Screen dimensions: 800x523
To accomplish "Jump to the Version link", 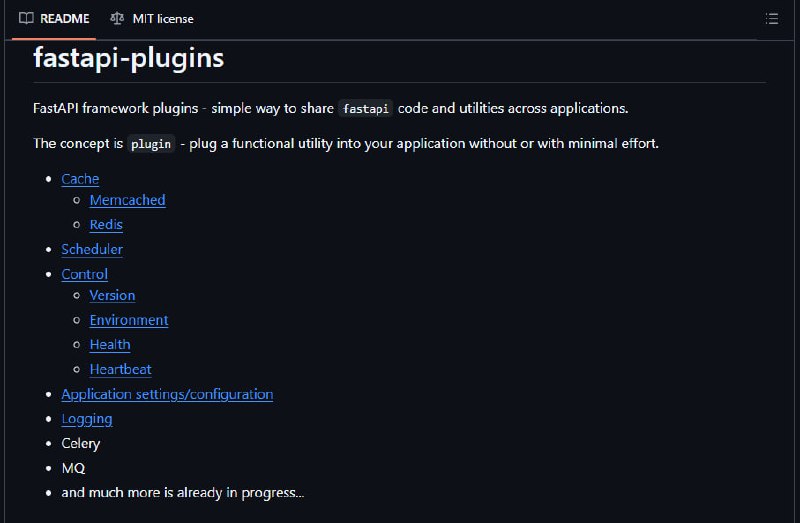I will [112, 295].
